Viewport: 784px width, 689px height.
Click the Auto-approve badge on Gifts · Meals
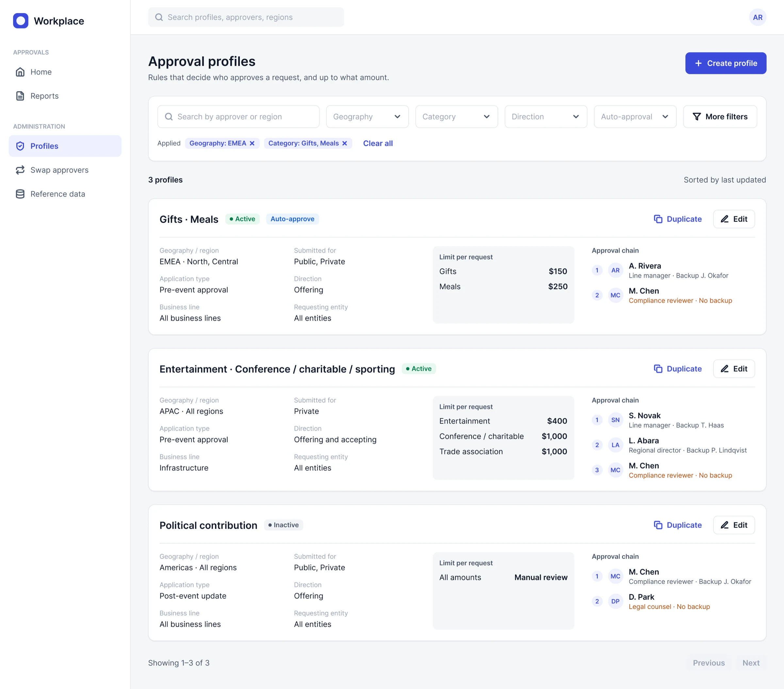(292, 219)
